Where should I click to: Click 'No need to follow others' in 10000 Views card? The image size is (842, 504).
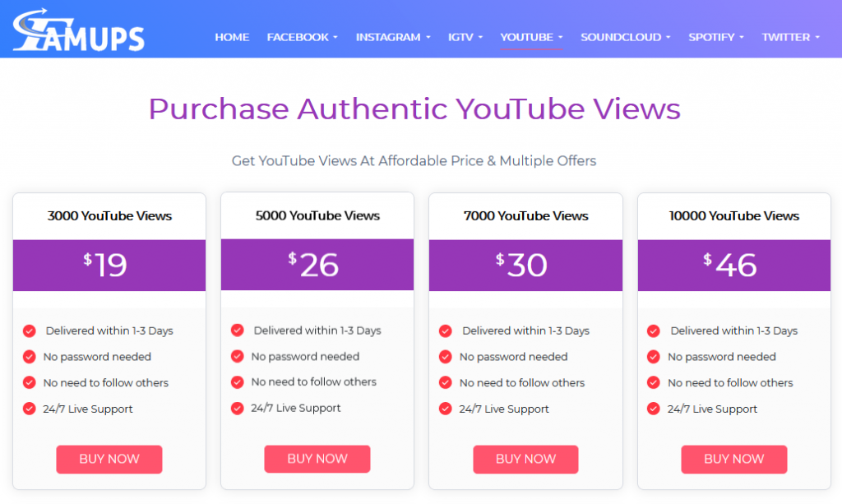coord(730,382)
